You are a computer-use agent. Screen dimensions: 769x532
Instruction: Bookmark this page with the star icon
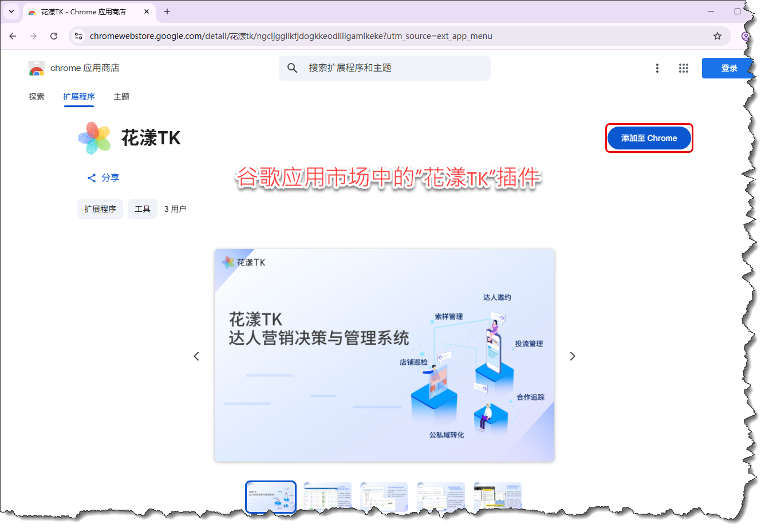tap(717, 36)
